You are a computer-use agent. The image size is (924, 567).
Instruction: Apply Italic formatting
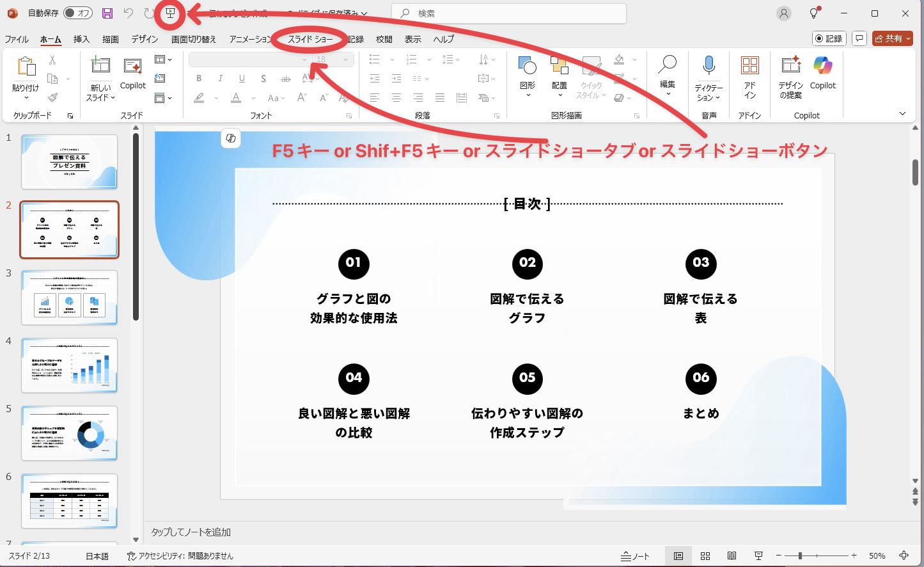[221, 79]
